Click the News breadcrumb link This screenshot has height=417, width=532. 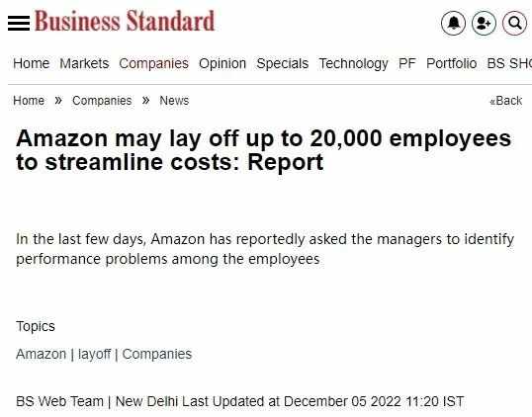coord(174,101)
